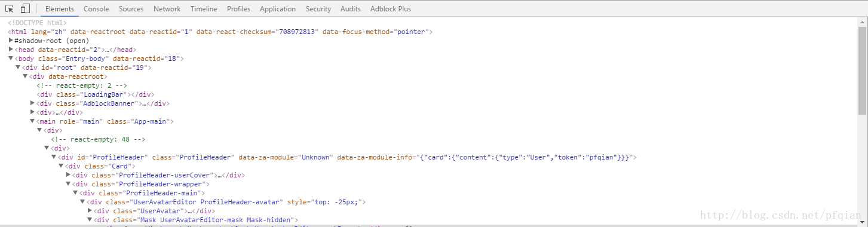The image size is (868, 227).
Task: Open the Profiles tab
Action: [238, 9]
